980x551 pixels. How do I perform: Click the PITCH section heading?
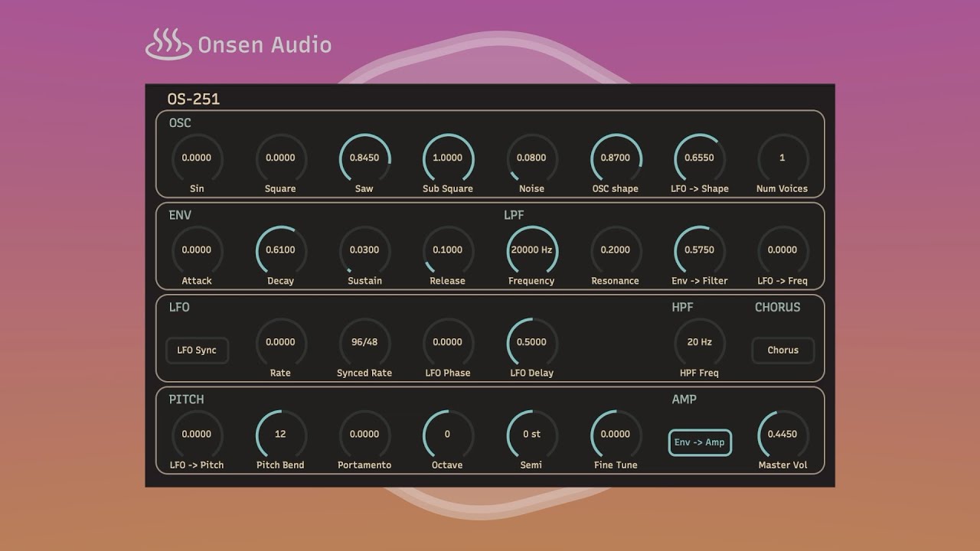187,399
